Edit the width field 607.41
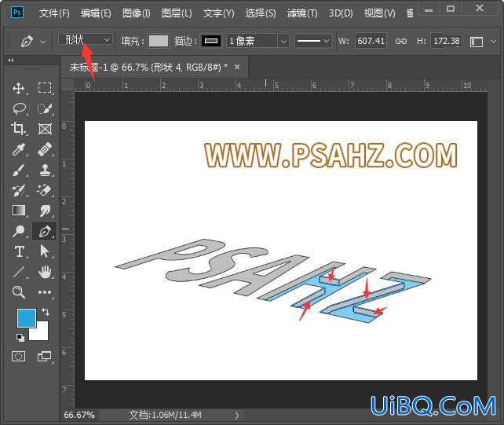504x425 pixels. click(371, 41)
